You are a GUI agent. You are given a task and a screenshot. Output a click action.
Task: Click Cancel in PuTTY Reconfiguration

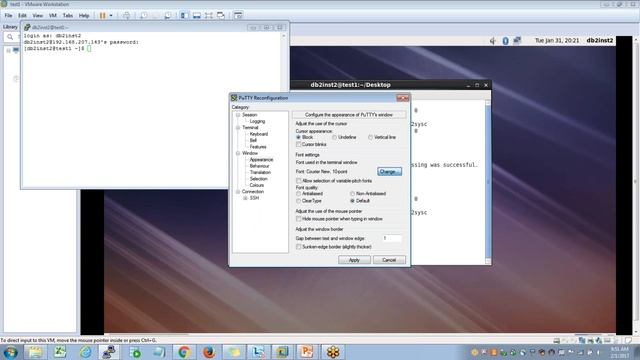click(389, 260)
